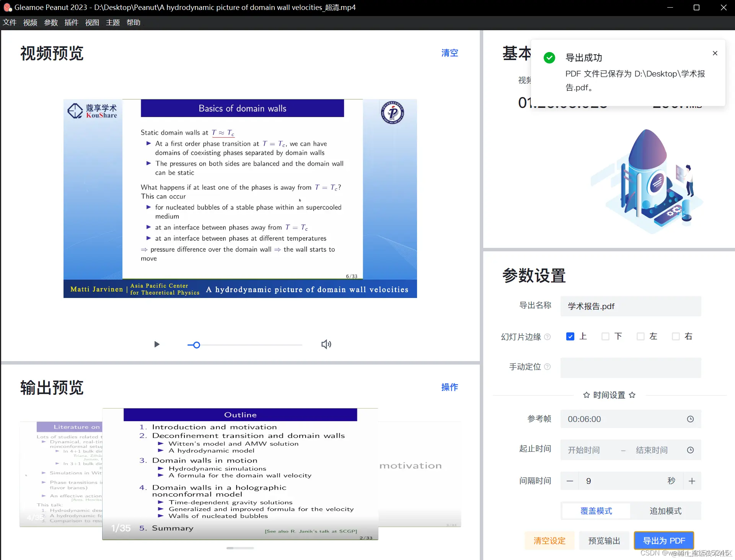The width and height of the screenshot is (735, 560).
Task: Mute the video volume speaker icon
Action: [326, 344]
